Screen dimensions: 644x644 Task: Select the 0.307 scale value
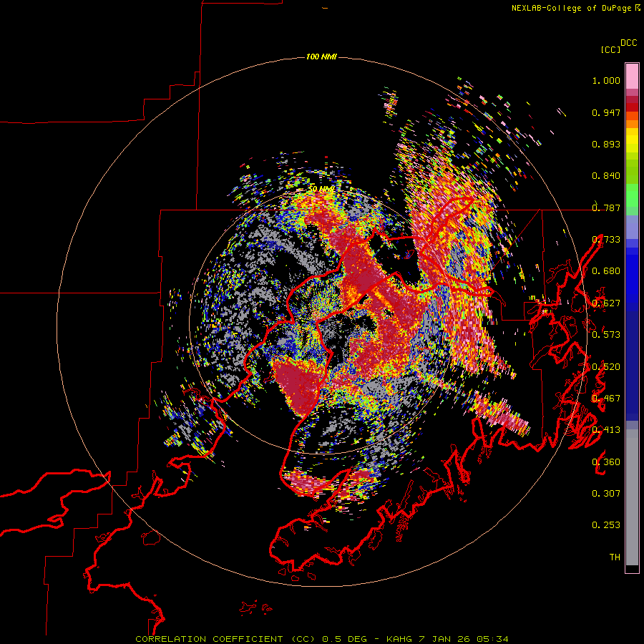point(606,494)
